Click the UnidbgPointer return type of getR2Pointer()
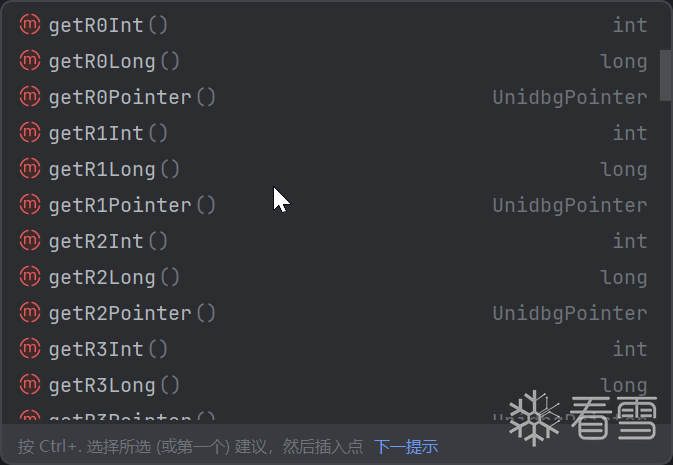Screen dimensions: 673x465 pyautogui.click(x=569, y=313)
